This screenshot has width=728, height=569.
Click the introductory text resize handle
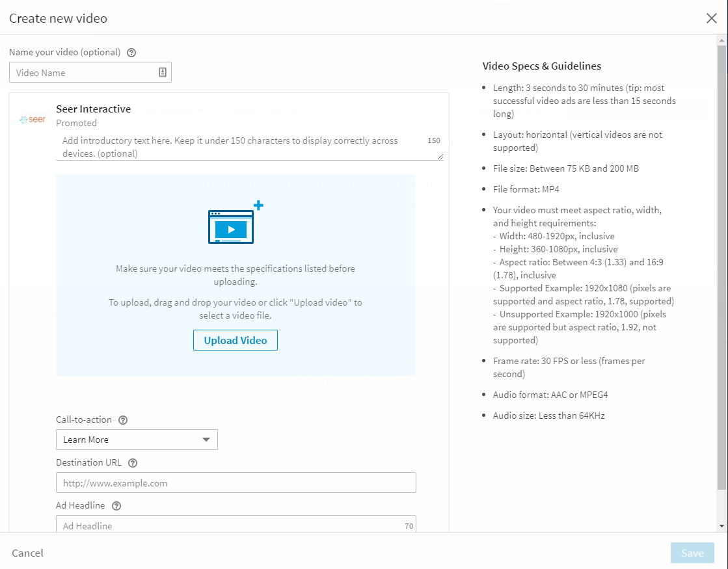click(x=440, y=157)
